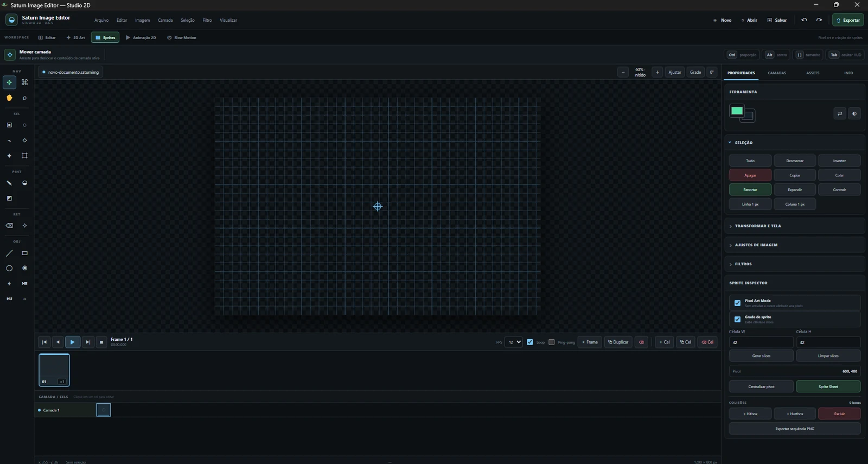The height and width of the screenshot is (464, 868).
Task: Toggle Pixel Art Mode checkbox
Action: (737, 303)
